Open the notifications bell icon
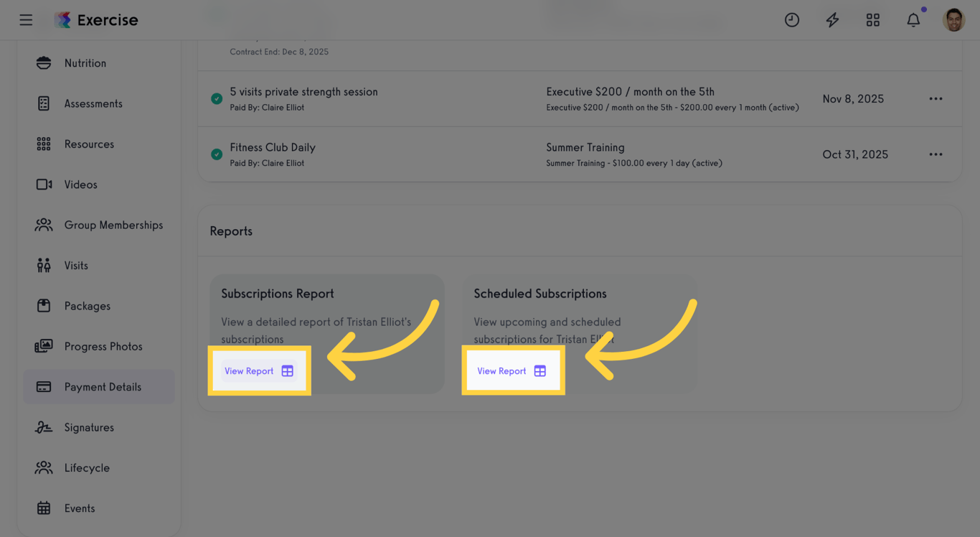Screen dimensions: 980x537 913,20
